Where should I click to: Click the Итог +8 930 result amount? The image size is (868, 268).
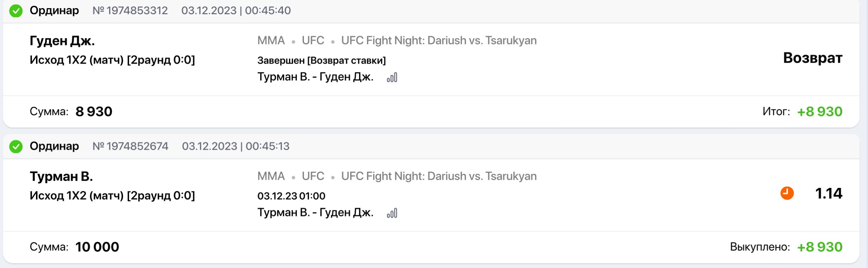pyautogui.click(x=819, y=112)
